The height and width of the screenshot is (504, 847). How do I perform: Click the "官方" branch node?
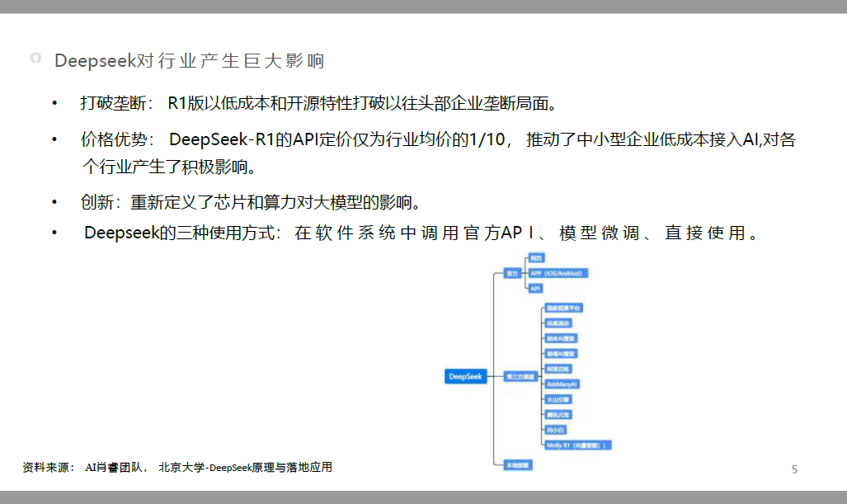tap(511, 273)
